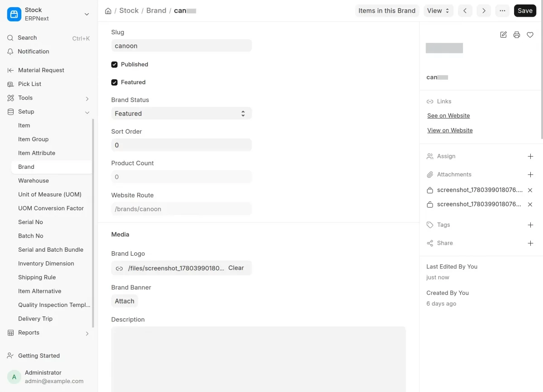
Task: Click the Slug input field
Action: coord(181,46)
